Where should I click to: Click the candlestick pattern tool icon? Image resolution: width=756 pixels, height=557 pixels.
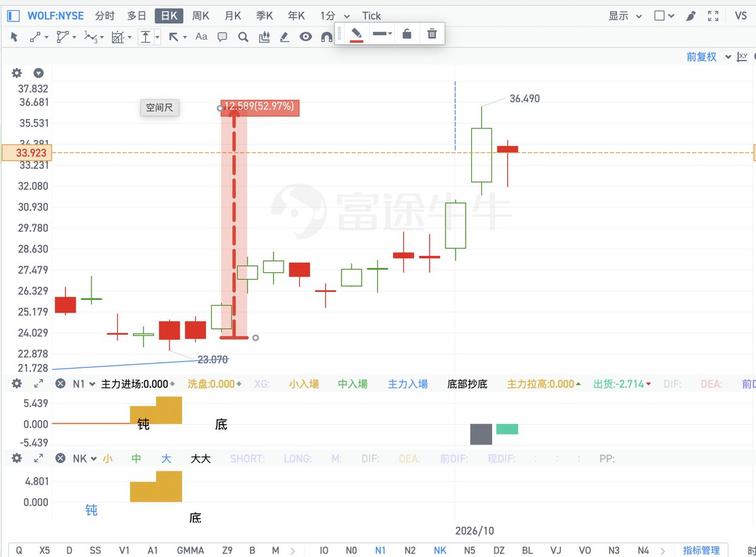click(x=264, y=37)
